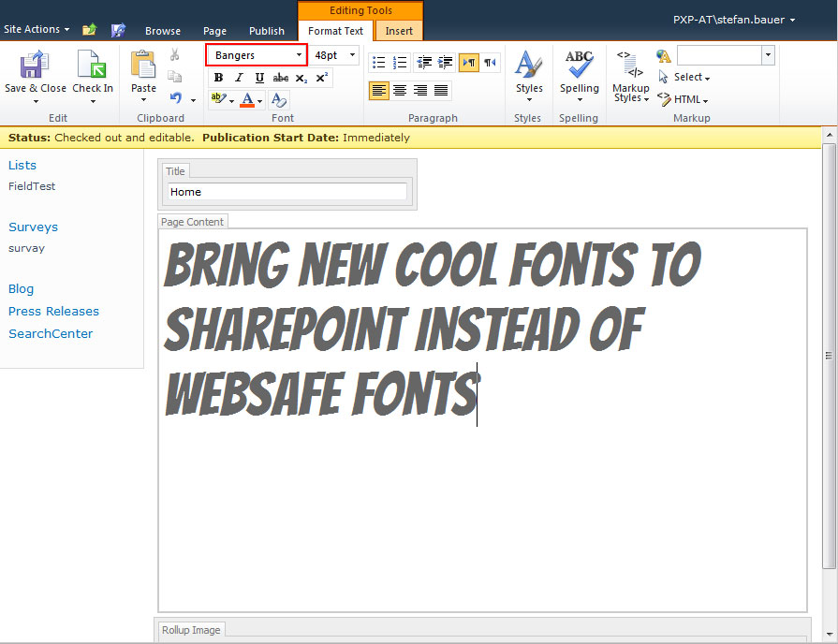Viewport: 838px width, 644px height.
Task: Align paragraph text to the right
Action: pyautogui.click(x=420, y=90)
